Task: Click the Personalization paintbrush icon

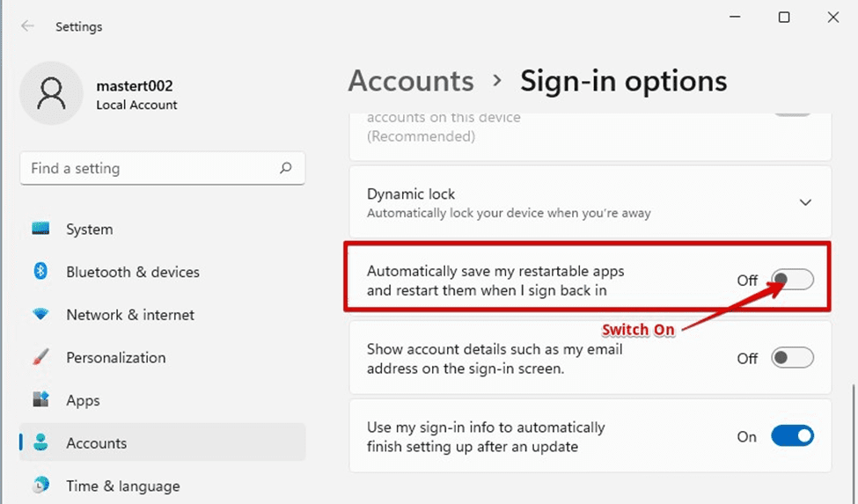Action: coord(40,357)
